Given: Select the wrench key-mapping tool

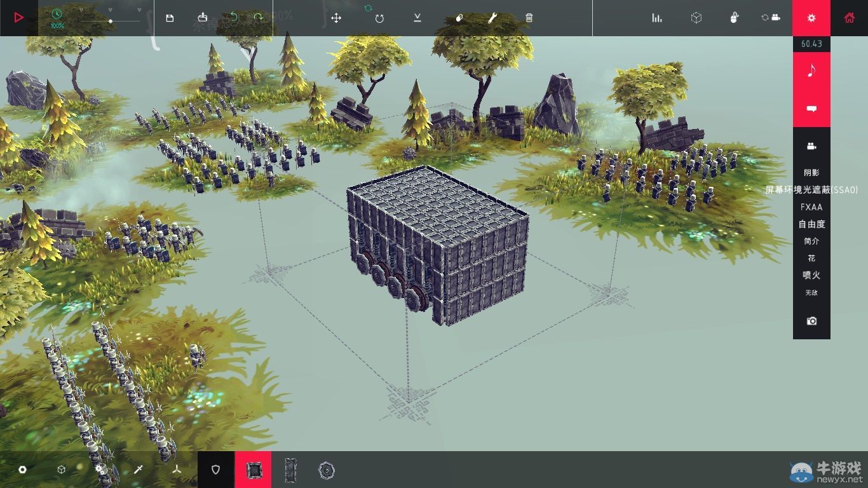Looking at the screenshot, I should (x=492, y=18).
